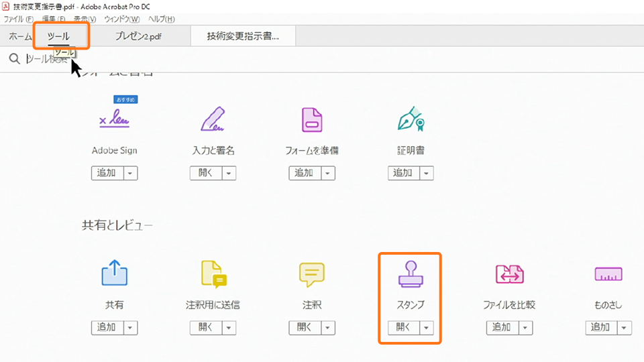Click the Acrobat PDF icon in title bar
The image size is (644, 362).
(x=6, y=6)
